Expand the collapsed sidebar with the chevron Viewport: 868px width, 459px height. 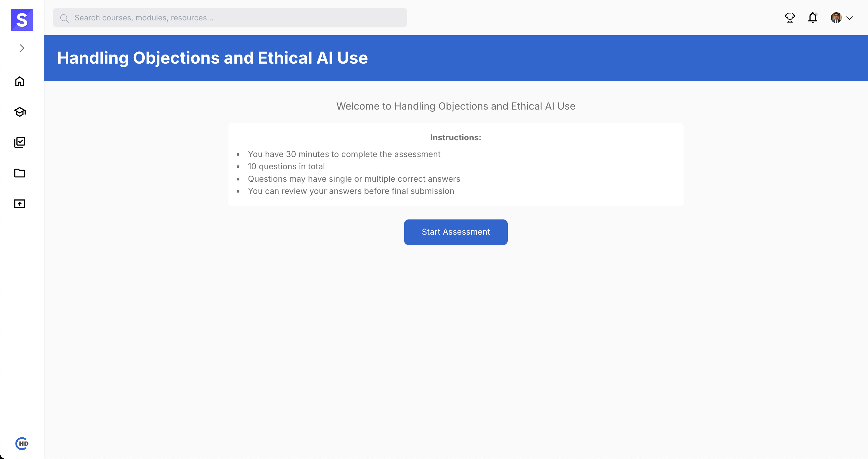22,48
